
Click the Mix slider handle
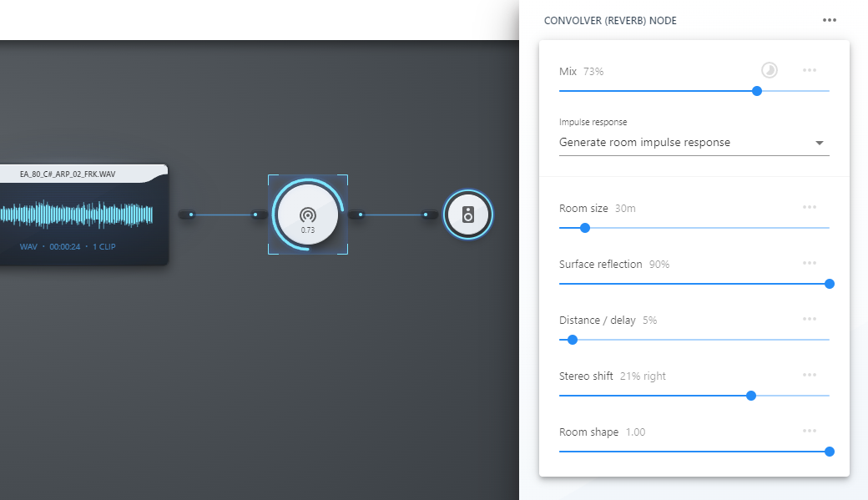point(757,91)
